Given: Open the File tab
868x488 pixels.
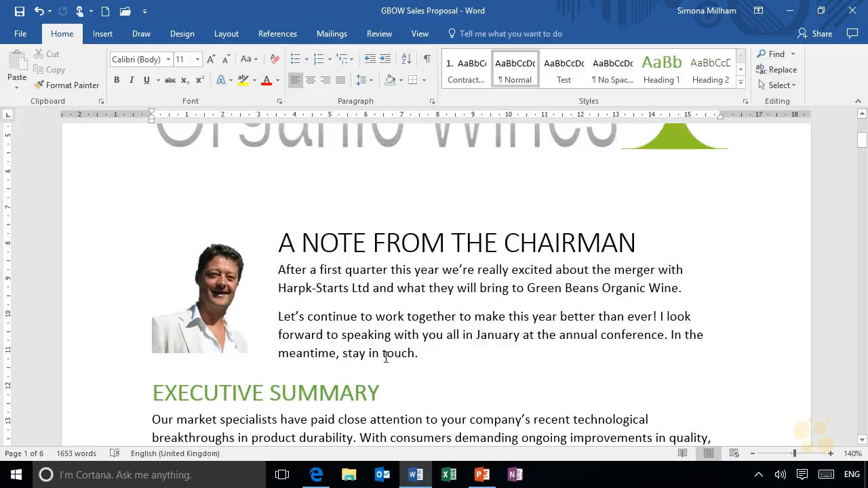Looking at the screenshot, I should [x=20, y=34].
